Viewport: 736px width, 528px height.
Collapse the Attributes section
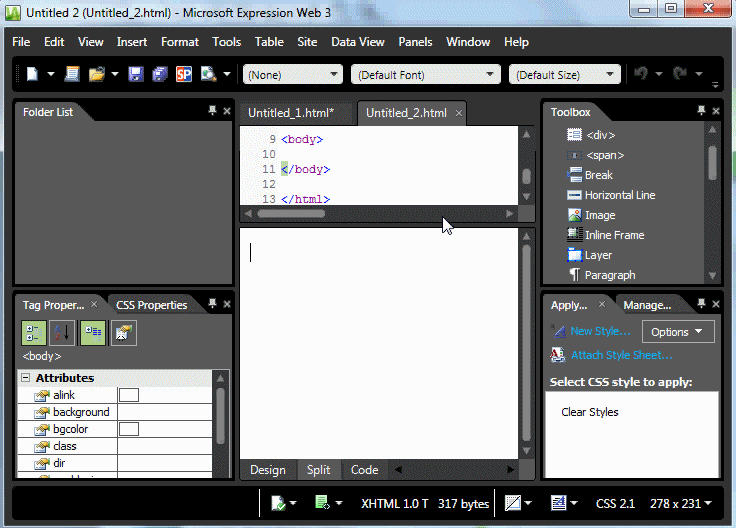pyautogui.click(x=26, y=378)
